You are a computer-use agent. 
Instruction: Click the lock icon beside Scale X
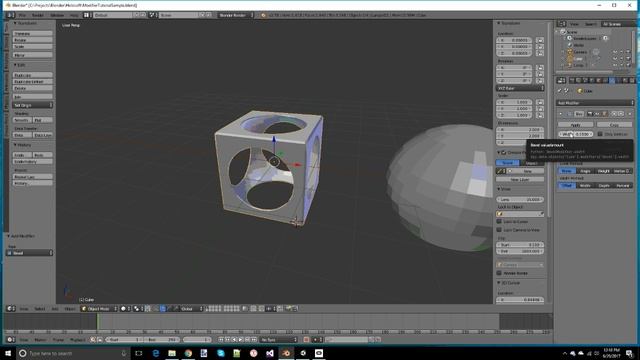click(540, 102)
